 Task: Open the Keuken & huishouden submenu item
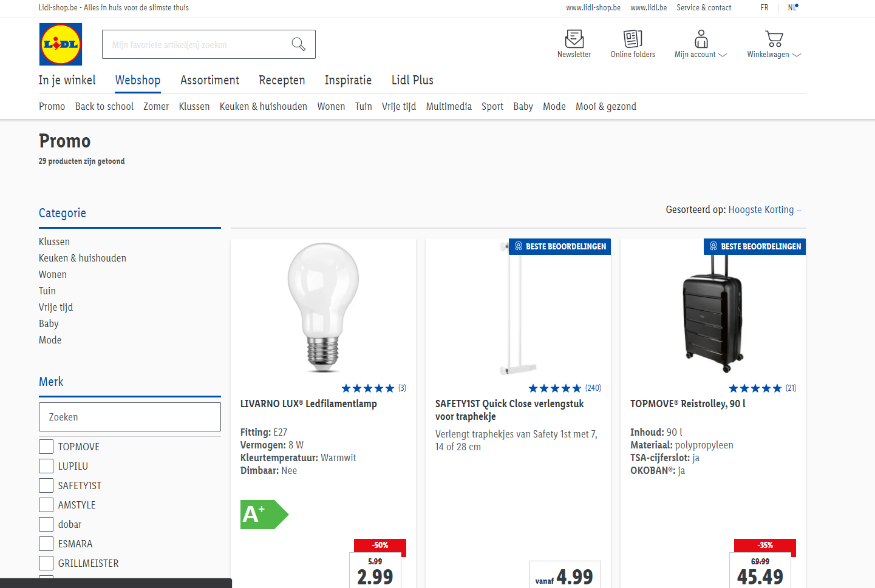[x=264, y=107]
